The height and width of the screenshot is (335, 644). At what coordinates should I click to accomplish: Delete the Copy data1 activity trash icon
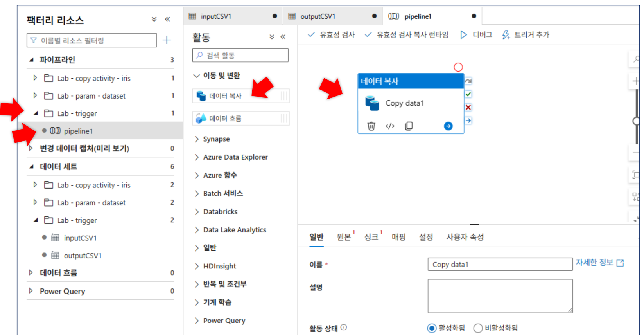click(371, 126)
